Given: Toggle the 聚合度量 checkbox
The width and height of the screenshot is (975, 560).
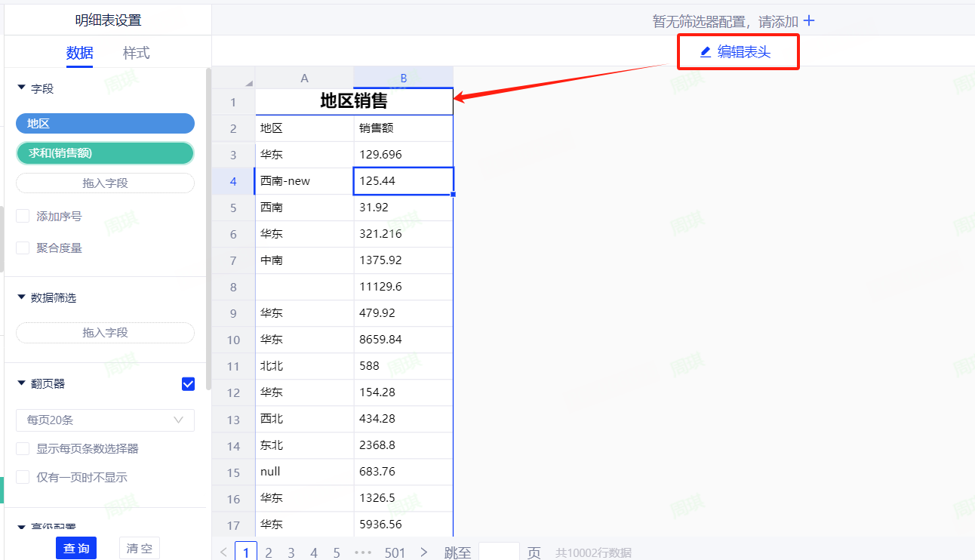Looking at the screenshot, I should point(23,248).
